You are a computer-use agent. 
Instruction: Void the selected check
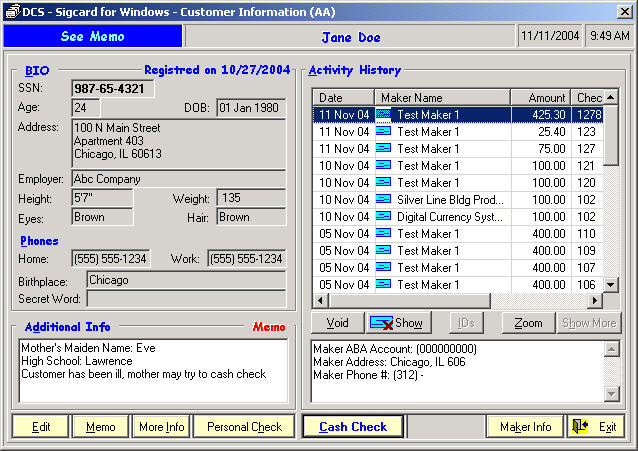coord(338,323)
